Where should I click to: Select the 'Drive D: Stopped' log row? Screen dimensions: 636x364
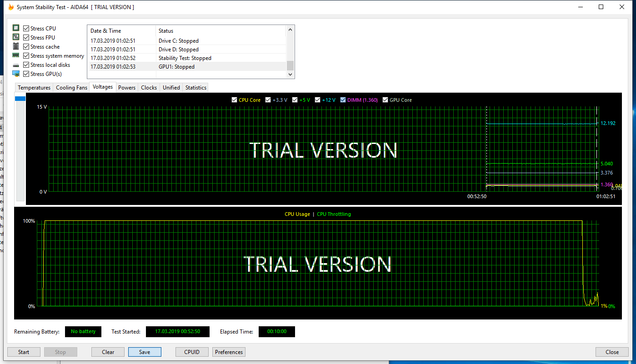[187, 49]
